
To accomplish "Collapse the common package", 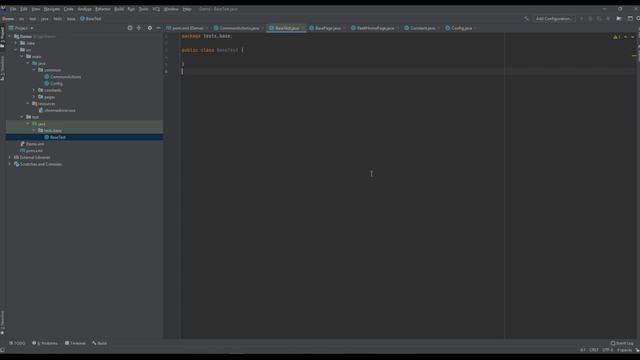I will (34, 70).
